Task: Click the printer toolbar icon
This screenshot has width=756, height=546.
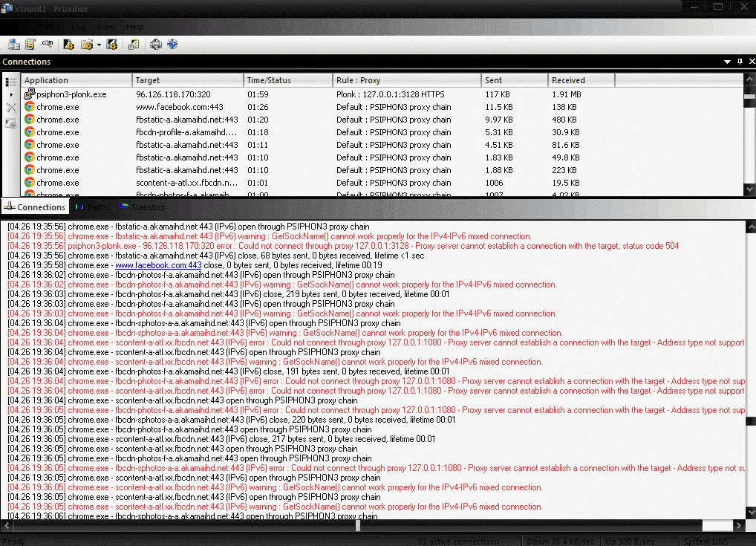Action: [x=156, y=45]
